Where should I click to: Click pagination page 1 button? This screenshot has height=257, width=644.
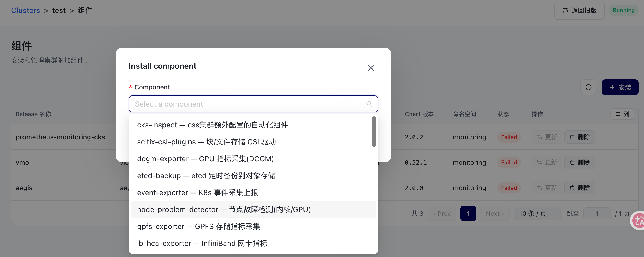click(x=468, y=213)
